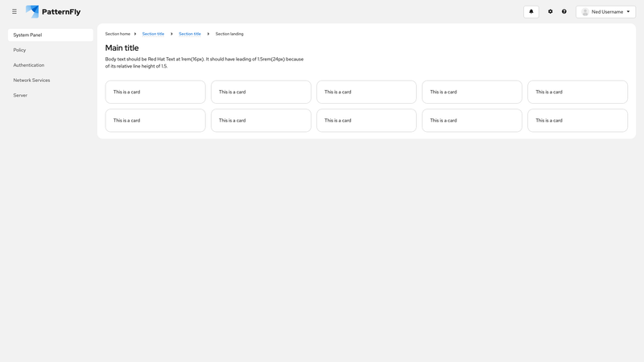Select Server in the sidebar
Screen dimensions: 644x362
51,95
